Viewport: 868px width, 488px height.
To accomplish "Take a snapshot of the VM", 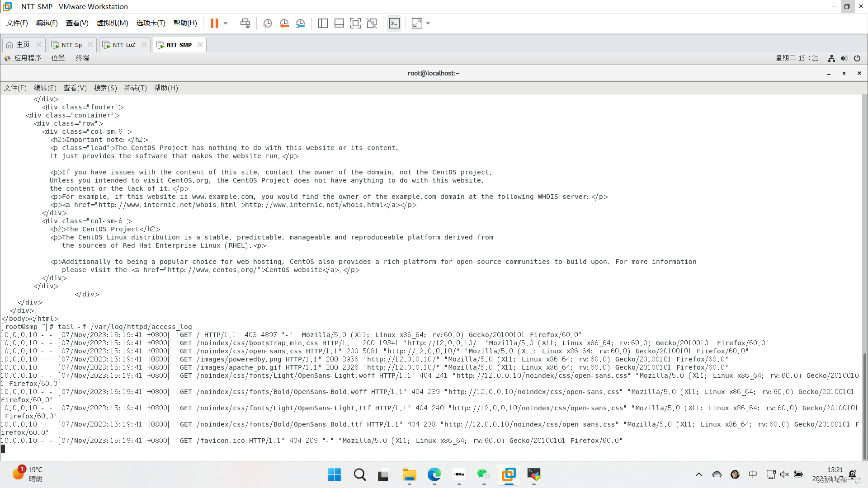I will click(x=268, y=23).
